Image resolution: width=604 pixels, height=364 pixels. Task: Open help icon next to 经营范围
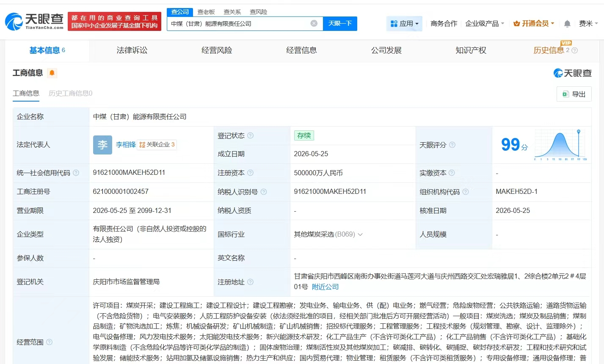[50, 342]
